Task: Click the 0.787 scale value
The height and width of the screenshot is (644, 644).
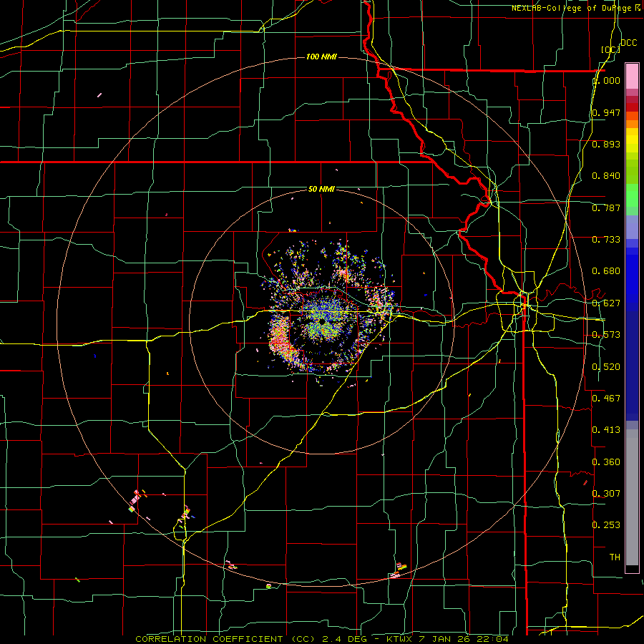Action: pyautogui.click(x=606, y=208)
